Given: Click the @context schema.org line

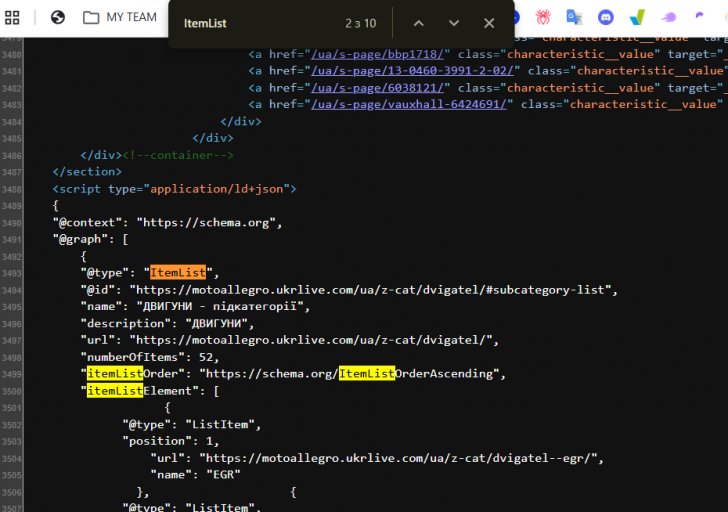Looking at the screenshot, I should coord(167,223).
